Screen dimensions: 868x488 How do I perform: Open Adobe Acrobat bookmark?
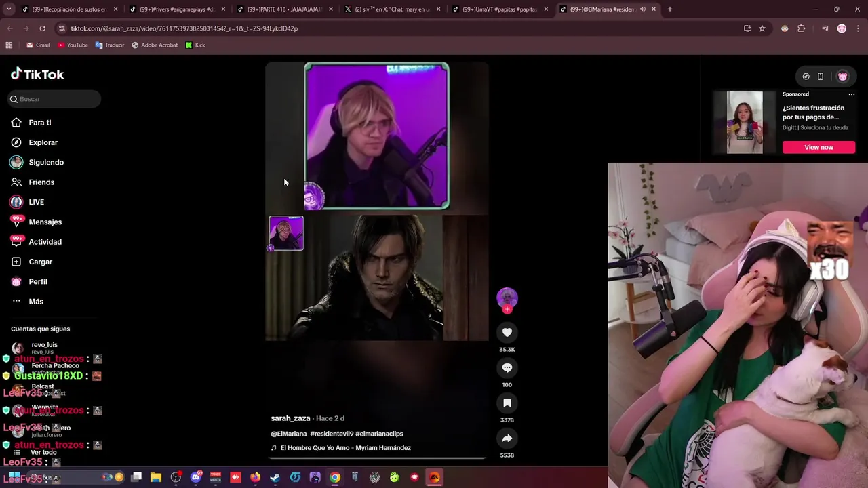[155, 45]
